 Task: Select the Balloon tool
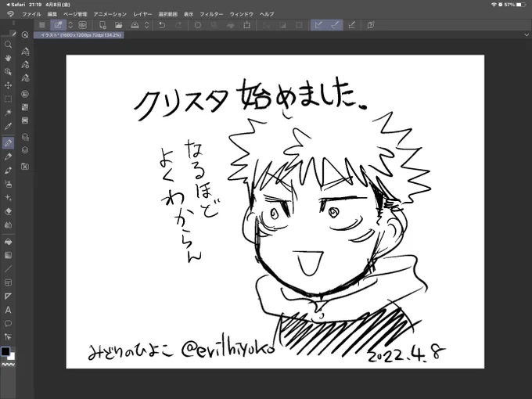tap(8, 323)
